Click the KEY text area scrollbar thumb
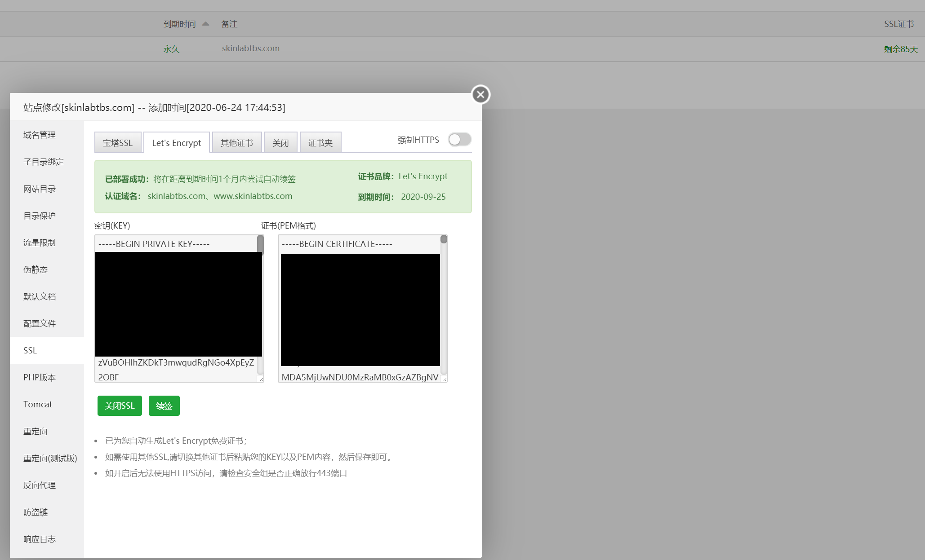925x560 pixels. pyautogui.click(x=260, y=244)
